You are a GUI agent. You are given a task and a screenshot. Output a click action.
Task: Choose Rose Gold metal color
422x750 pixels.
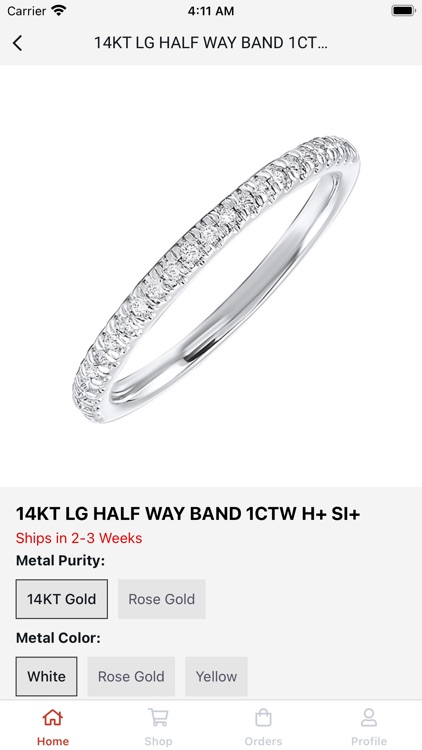[x=131, y=676]
